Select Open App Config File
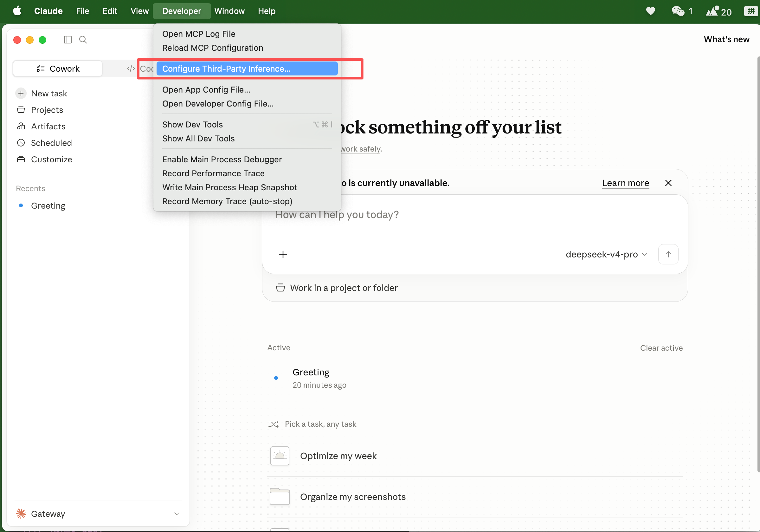Image resolution: width=760 pixels, height=532 pixels. click(x=247, y=90)
